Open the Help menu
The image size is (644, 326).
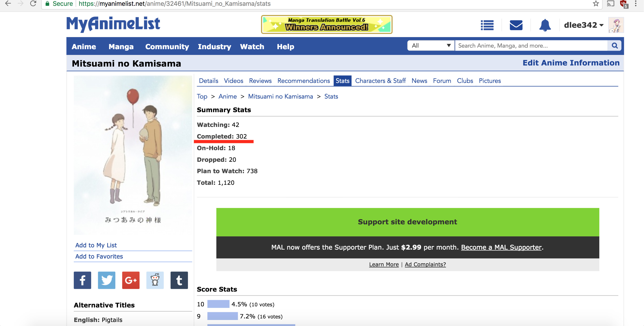(x=285, y=46)
